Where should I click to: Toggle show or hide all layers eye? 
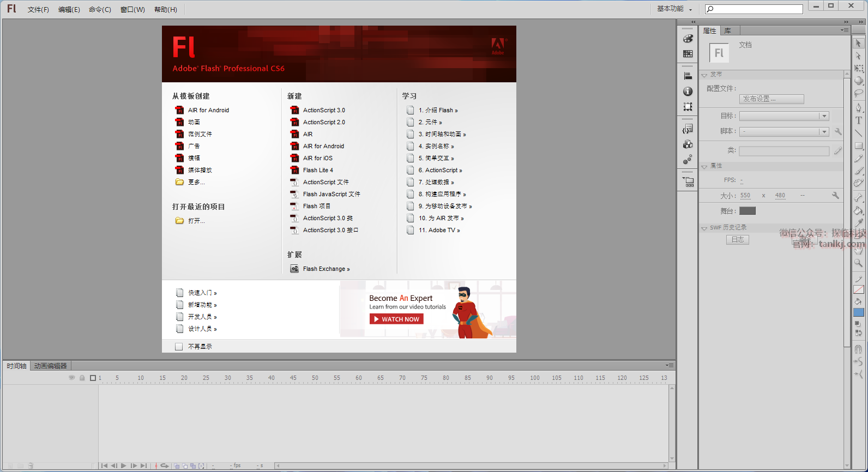[71, 378]
